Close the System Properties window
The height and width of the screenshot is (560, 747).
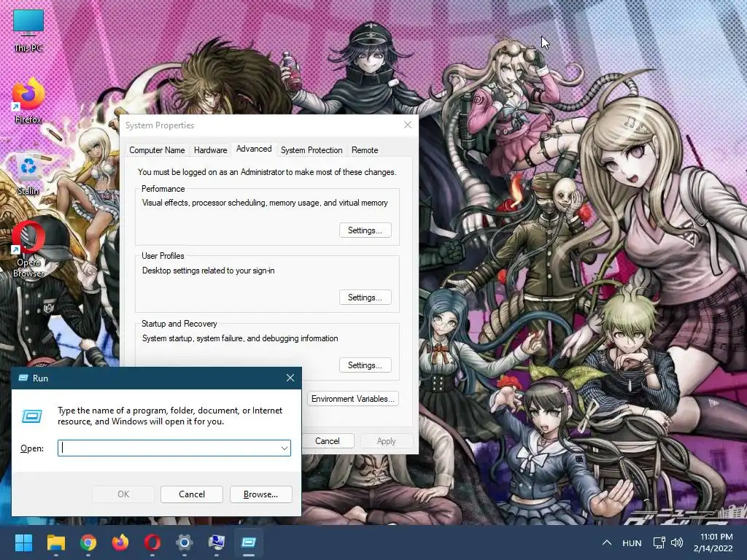tap(408, 125)
